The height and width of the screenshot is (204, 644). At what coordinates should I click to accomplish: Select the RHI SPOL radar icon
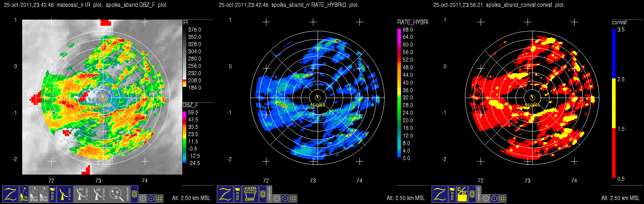[x=82, y=194]
